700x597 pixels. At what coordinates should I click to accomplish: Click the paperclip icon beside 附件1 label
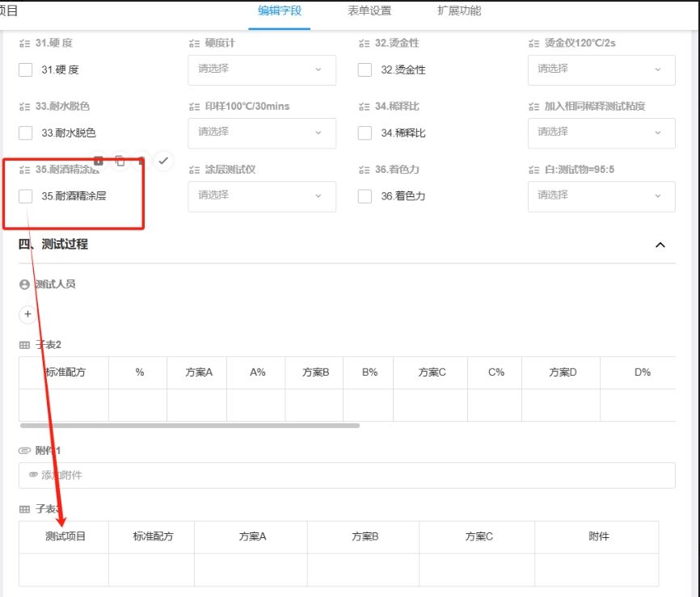[x=24, y=450]
